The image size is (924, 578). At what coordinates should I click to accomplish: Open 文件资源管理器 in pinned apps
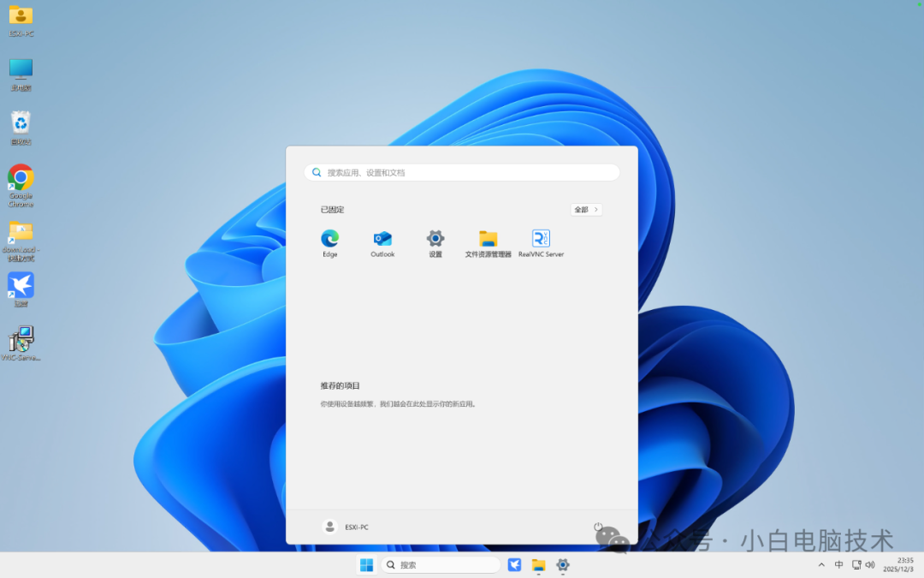click(x=488, y=243)
